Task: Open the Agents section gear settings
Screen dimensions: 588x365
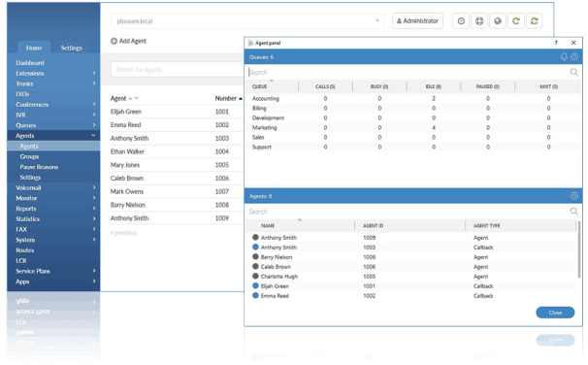Action: pos(574,196)
